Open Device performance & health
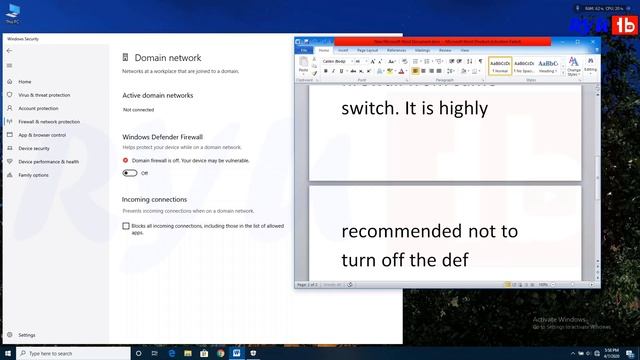Screen dimensions: 640x360 pyautogui.click(x=49, y=162)
